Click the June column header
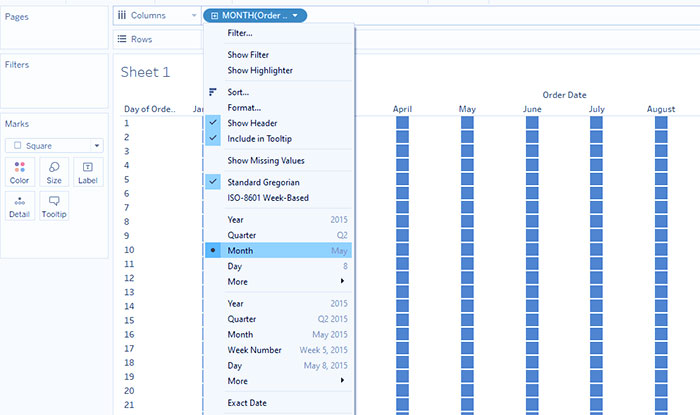The image size is (700, 415). click(532, 109)
